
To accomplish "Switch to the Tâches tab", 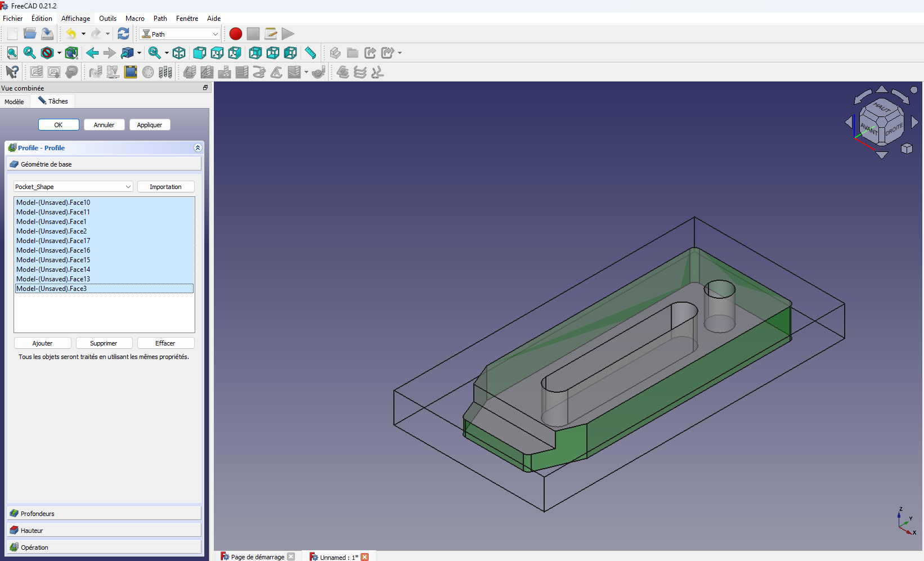I will pos(53,101).
